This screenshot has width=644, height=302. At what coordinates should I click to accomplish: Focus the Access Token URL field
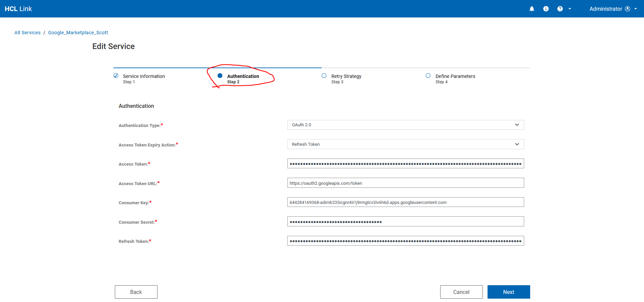(x=406, y=183)
